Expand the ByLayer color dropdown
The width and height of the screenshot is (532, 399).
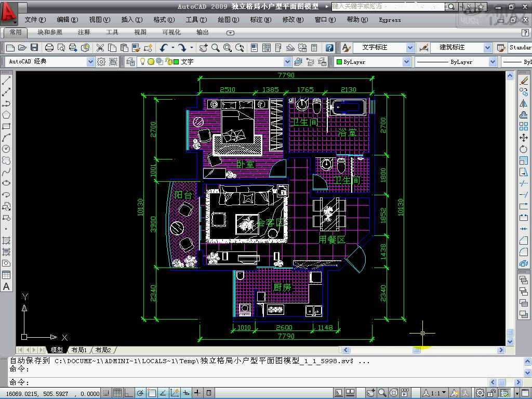[406, 62]
